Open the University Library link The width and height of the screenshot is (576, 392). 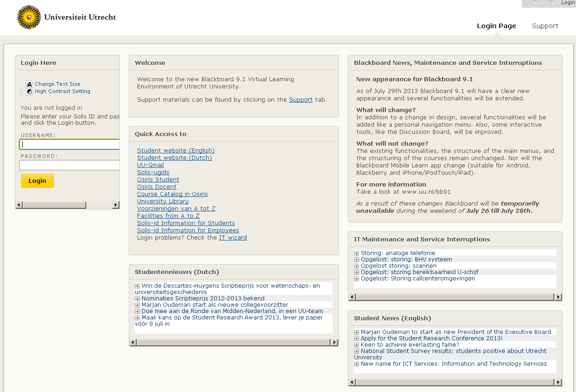pyautogui.click(x=163, y=201)
